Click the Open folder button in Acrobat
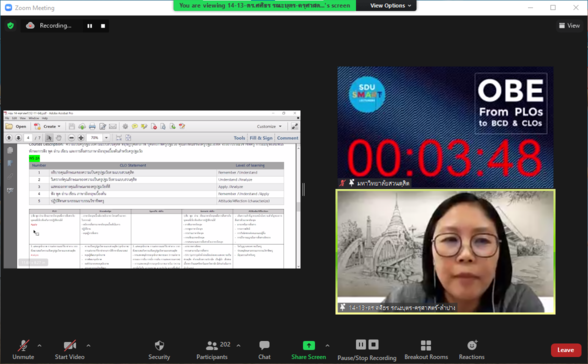Viewport: 588px width, 364px height. 16,126
